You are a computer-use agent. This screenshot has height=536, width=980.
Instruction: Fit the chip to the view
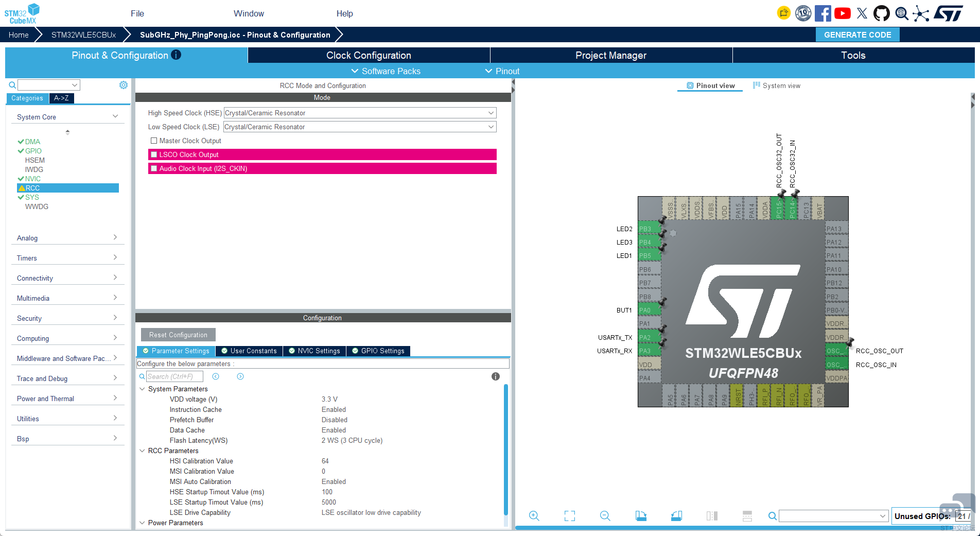(x=570, y=516)
